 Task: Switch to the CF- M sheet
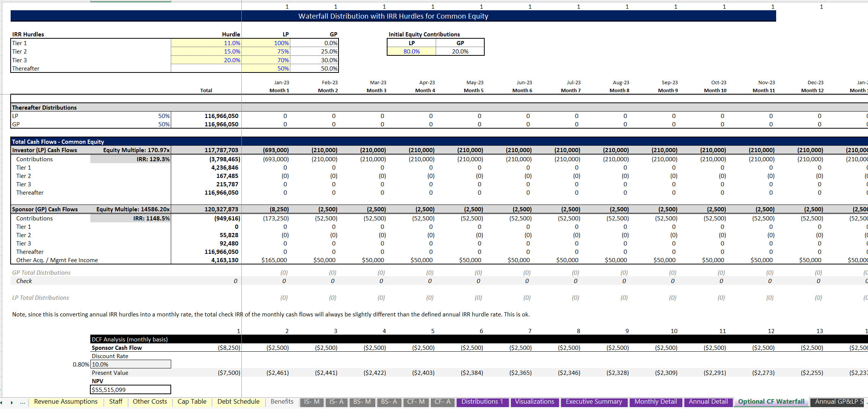tap(416, 402)
